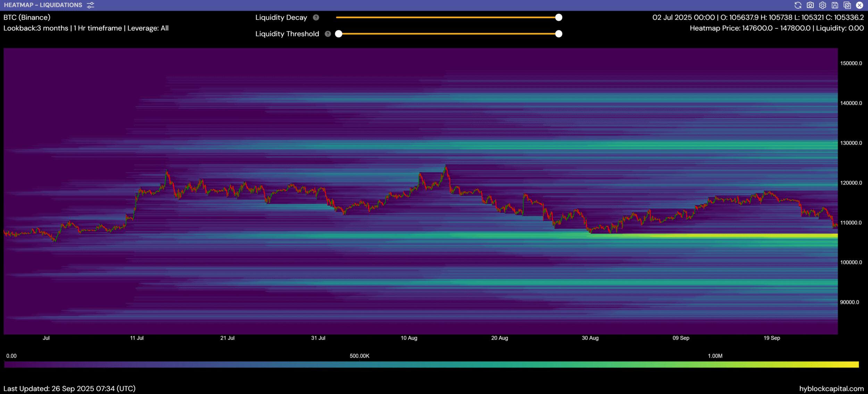Click the 500.00K mark on color scale
This screenshot has height=394, width=868.
pos(359,356)
